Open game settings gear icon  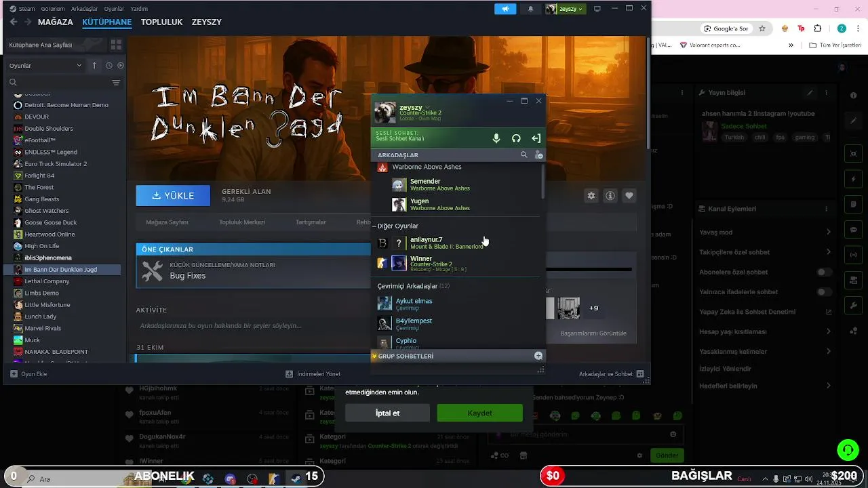click(591, 196)
